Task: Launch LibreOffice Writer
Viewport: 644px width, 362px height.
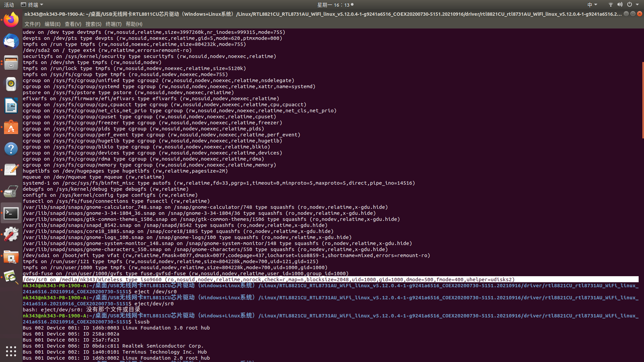Action: [x=11, y=106]
